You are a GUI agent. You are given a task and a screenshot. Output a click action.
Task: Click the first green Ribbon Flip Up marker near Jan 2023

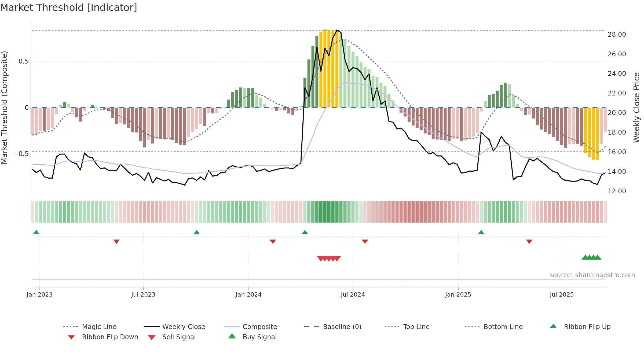(x=36, y=232)
